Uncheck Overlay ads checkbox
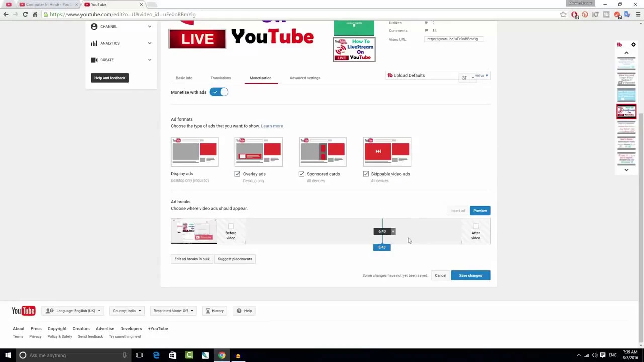Image resolution: width=644 pixels, height=362 pixels. pos(237,174)
